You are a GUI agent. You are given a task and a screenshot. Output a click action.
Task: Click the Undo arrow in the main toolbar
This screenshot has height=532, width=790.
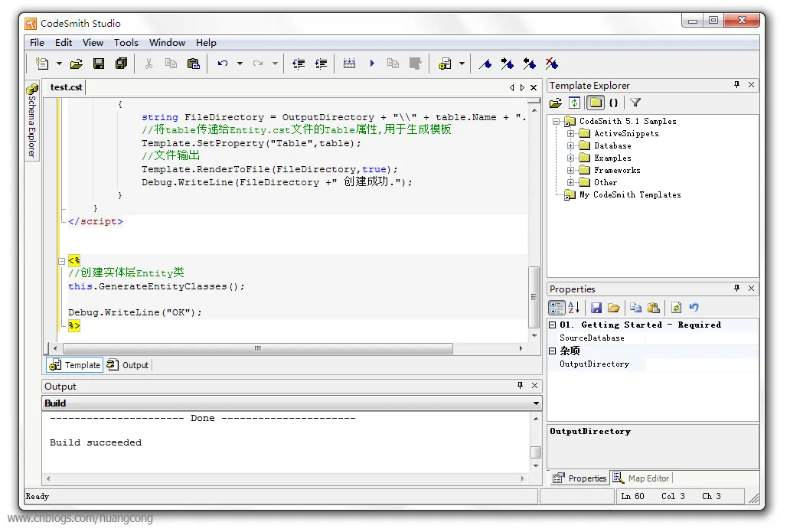[x=223, y=64]
